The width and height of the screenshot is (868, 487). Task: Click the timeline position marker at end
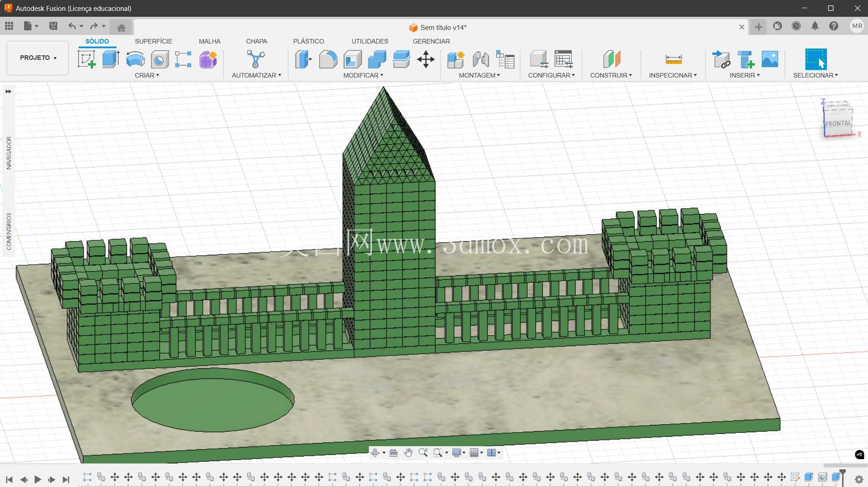(843, 476)
